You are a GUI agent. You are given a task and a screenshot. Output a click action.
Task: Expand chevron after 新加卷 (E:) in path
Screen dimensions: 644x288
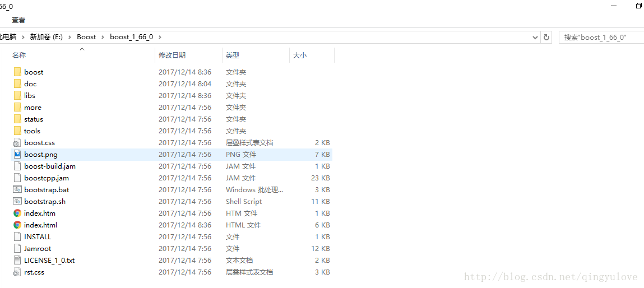[70, 37]
